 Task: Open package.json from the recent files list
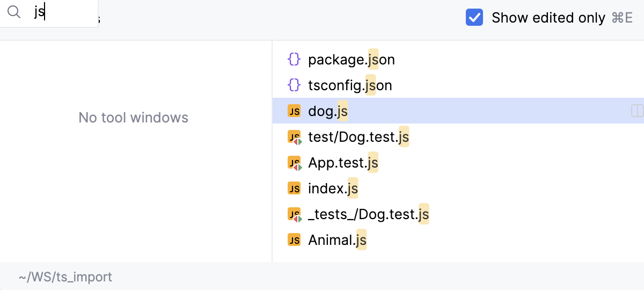(x=351, y=59)
